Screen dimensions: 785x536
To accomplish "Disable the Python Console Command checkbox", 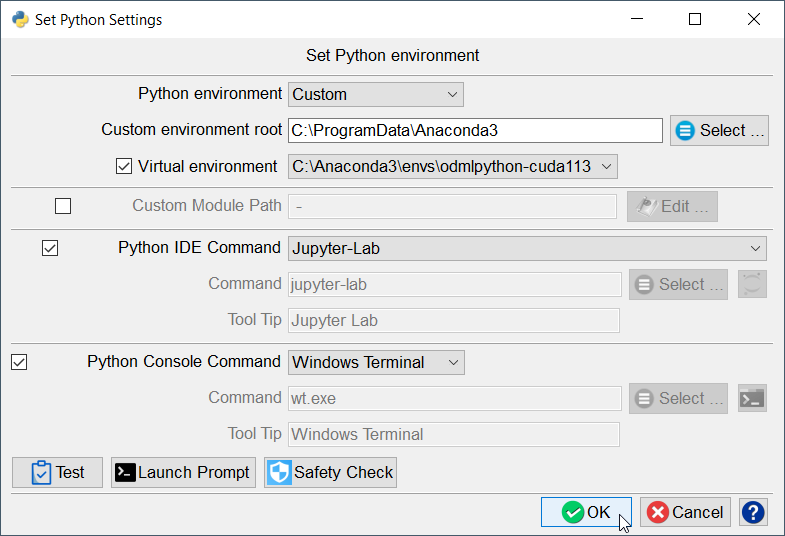I will 19,362.
